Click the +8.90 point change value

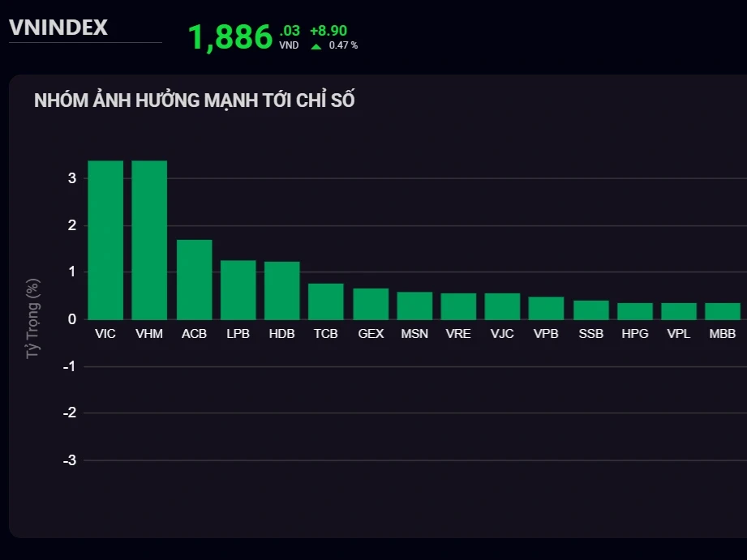(x=328, y=31)
